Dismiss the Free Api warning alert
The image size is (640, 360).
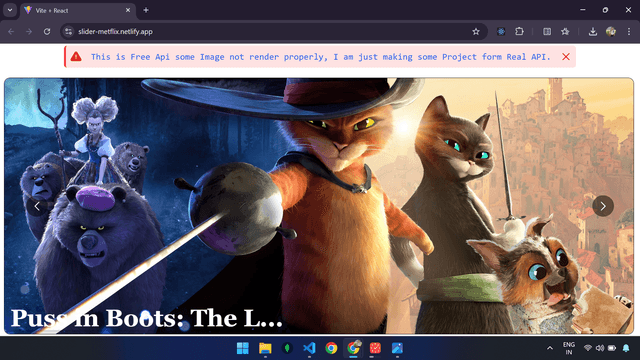(x=566, y=57)
